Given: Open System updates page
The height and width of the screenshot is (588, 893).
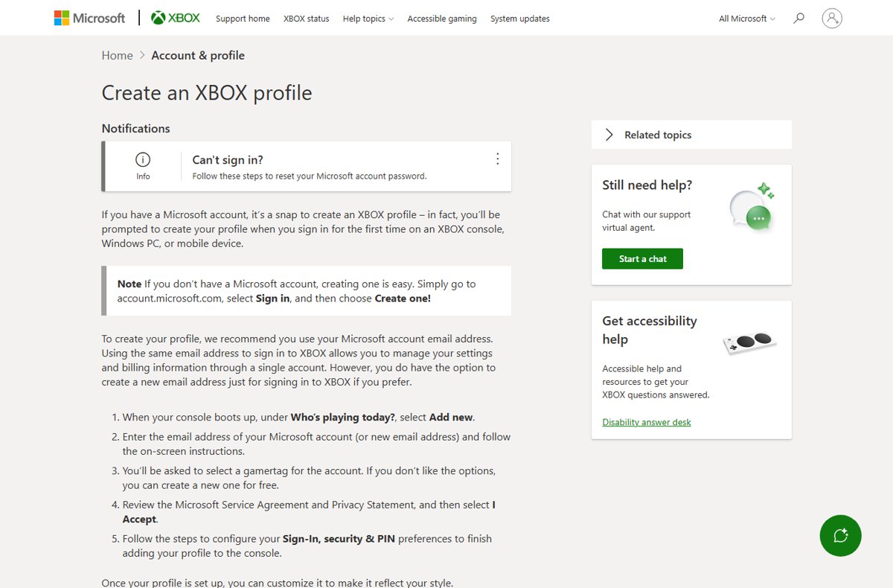Looking at the screenshot, I should [520, 19].
